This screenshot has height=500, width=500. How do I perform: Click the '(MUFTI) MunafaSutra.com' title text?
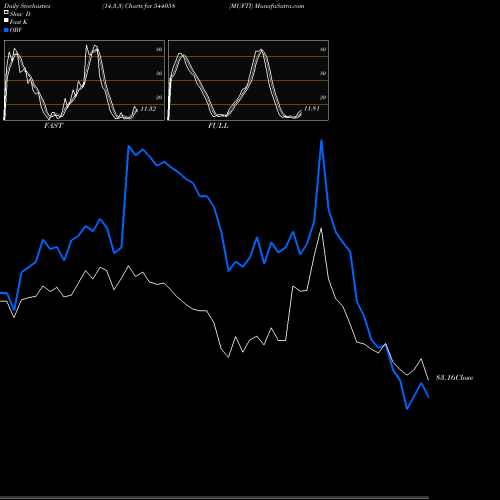coord(266,6)
